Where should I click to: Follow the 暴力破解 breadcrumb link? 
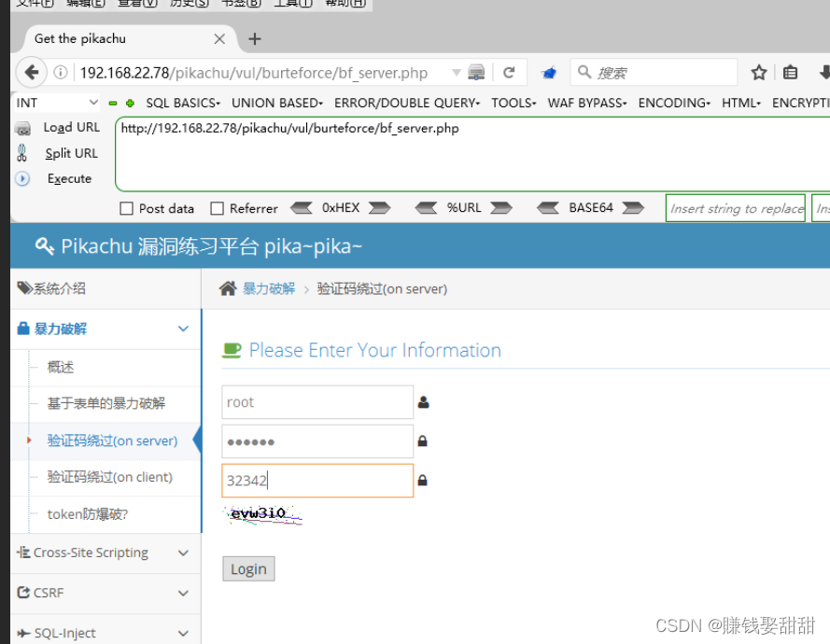pyautogui.click(x=269, y=288)
